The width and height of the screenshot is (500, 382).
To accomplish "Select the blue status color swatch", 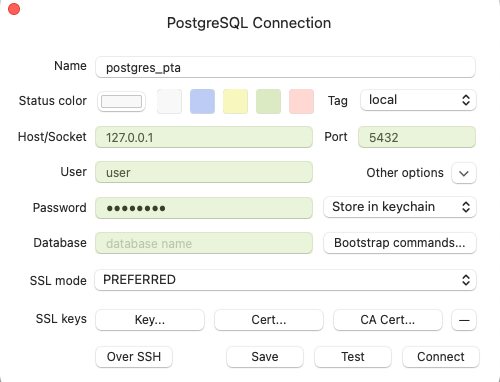I will (x=202, y=101).
